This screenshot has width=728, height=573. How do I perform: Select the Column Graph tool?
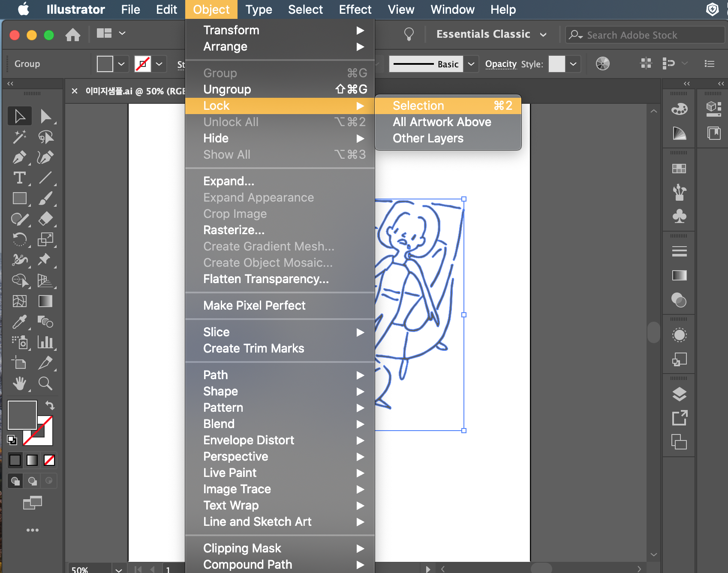(45, 342)
